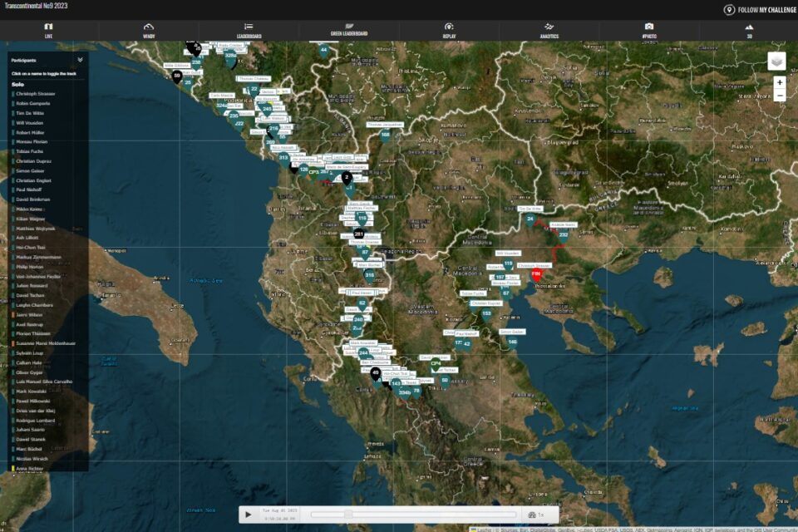Select rider marker 168 on the map
This screenshot has width=798, height=532.
[385, 136]
